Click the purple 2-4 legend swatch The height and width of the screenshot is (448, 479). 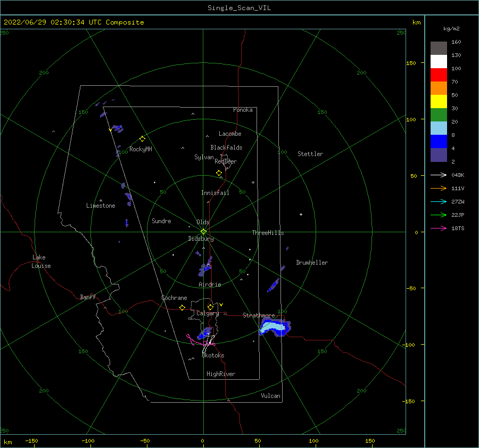439,154
